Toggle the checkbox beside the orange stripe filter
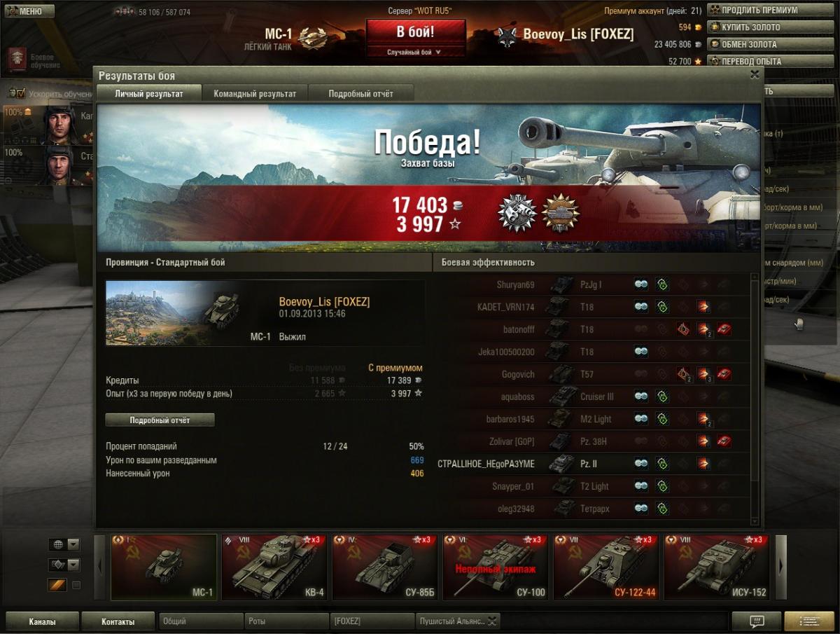Screen dimensions: 840x634 [x=76, y=585]
